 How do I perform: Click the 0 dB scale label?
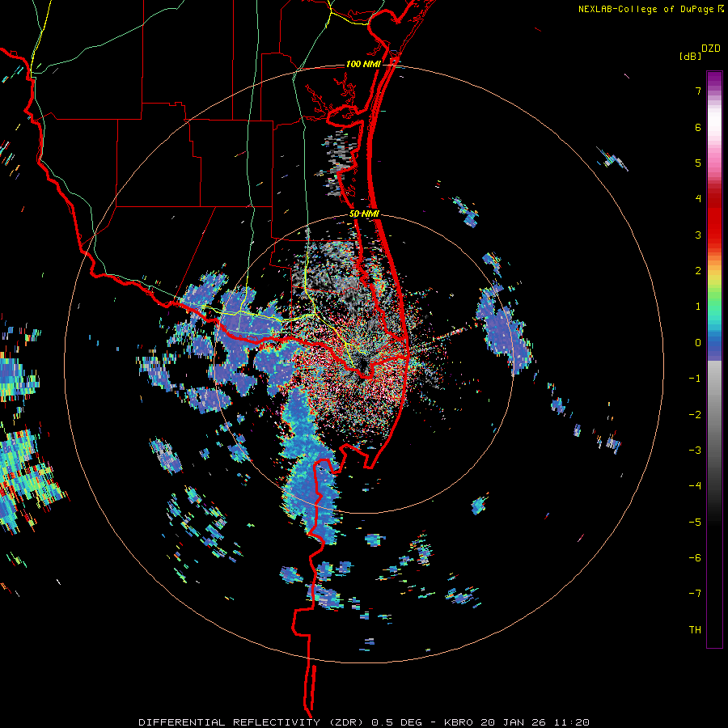tap(698, 343)
